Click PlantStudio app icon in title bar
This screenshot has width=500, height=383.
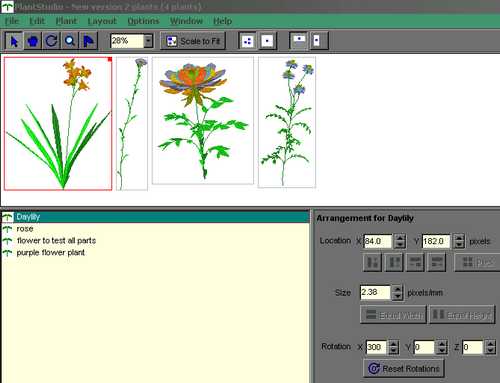(x=8, y=7)
